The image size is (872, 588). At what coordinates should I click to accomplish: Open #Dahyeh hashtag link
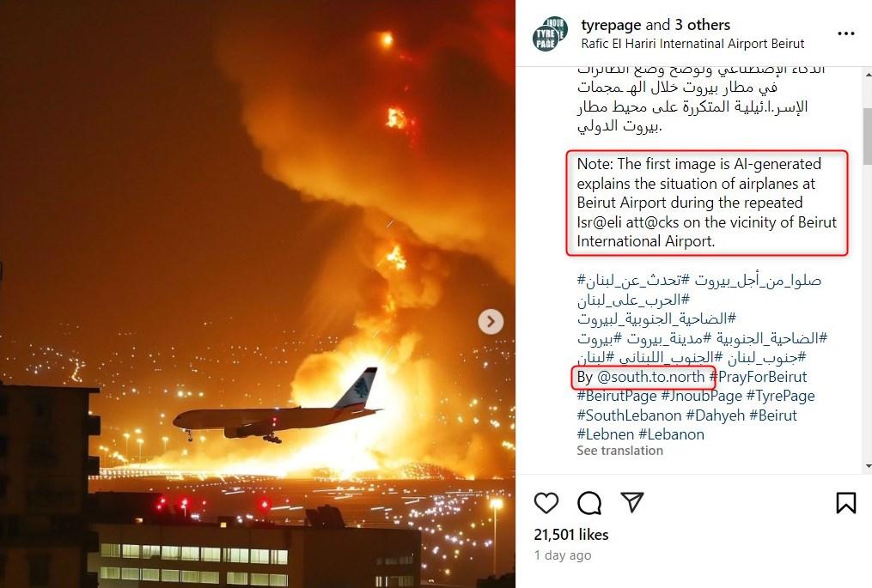click(x=715, y=415)
